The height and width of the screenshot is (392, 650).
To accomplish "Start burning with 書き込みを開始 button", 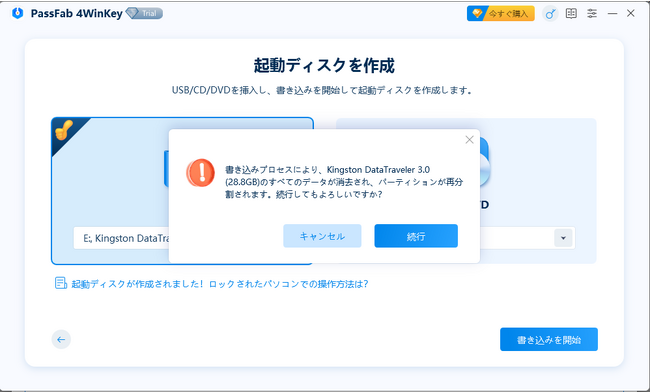I will tap(549, 339).
